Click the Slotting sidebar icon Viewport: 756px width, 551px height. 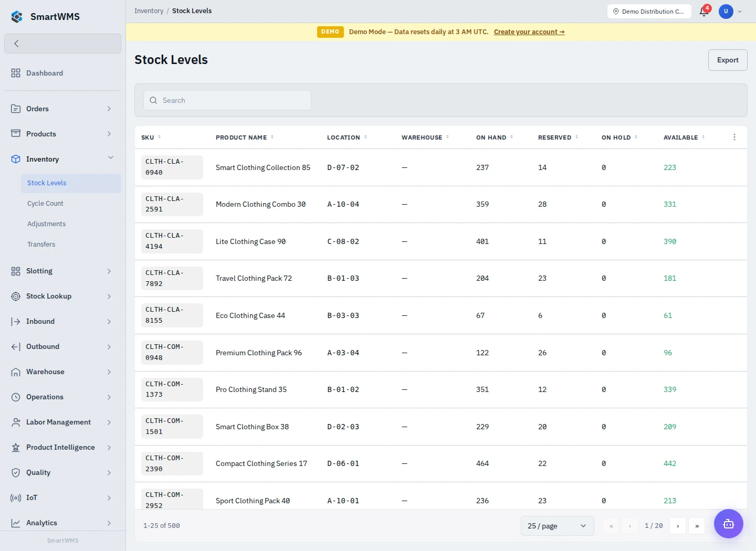(x=16, y=271)
